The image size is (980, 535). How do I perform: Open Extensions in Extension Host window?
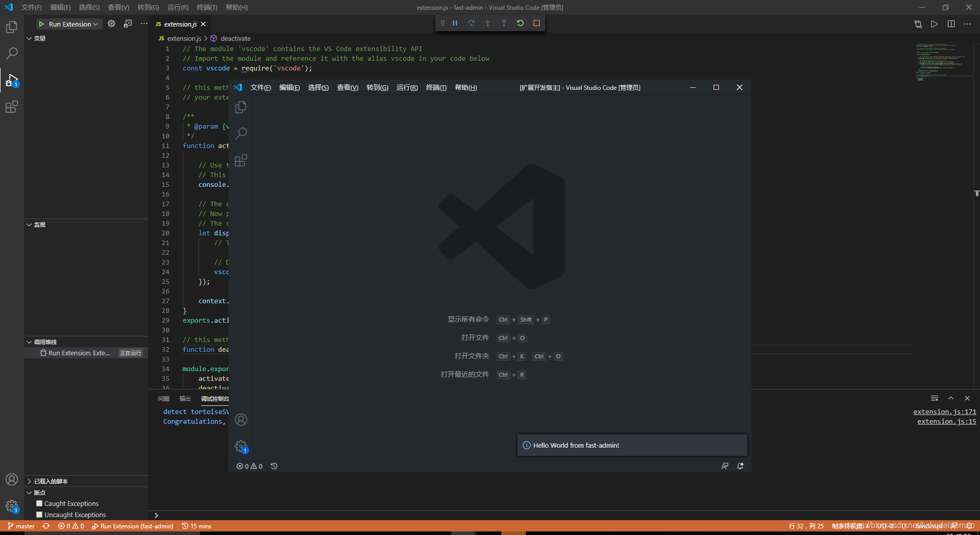point(240,160)
